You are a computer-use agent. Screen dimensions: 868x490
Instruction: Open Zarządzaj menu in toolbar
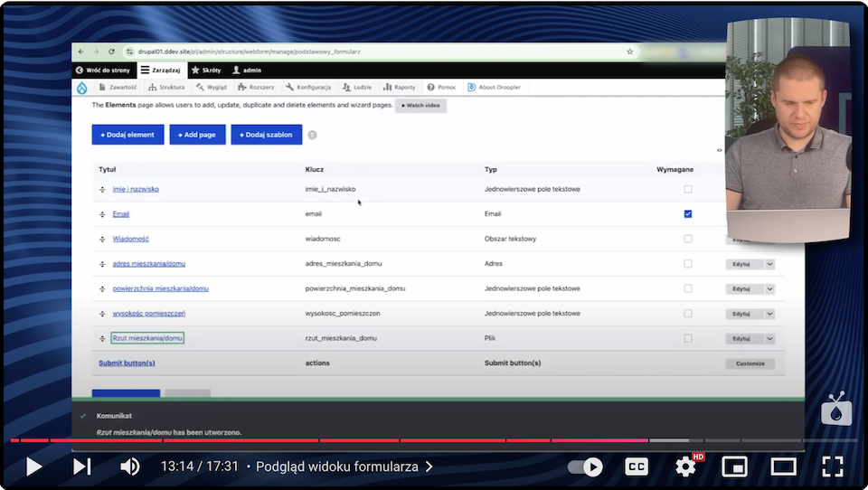[x=161, y=71]
